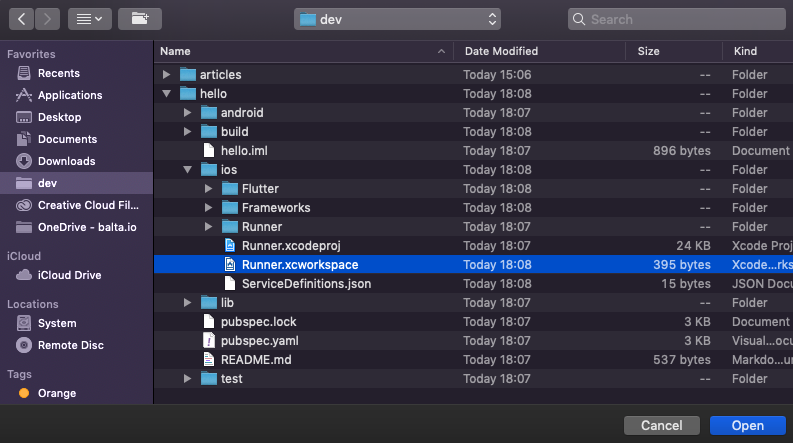793x443 pixels.
Task: Select the android folder row
Action: (x=473, y=112)
